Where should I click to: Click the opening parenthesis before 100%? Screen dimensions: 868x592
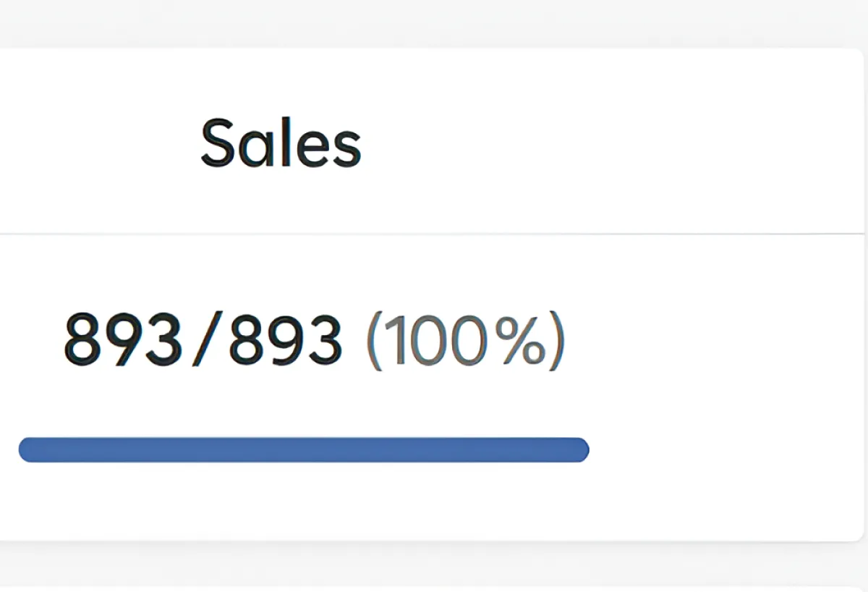(x=374, y=341)
